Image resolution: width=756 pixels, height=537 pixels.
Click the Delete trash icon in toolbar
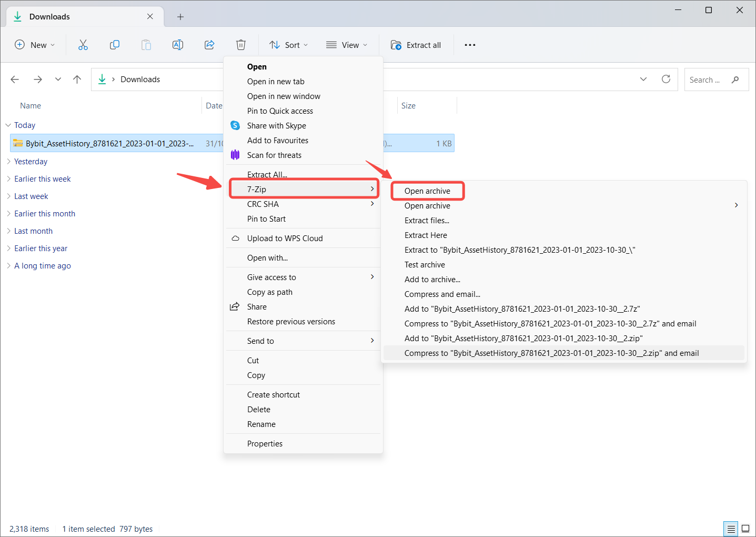[x=241, y=45]
